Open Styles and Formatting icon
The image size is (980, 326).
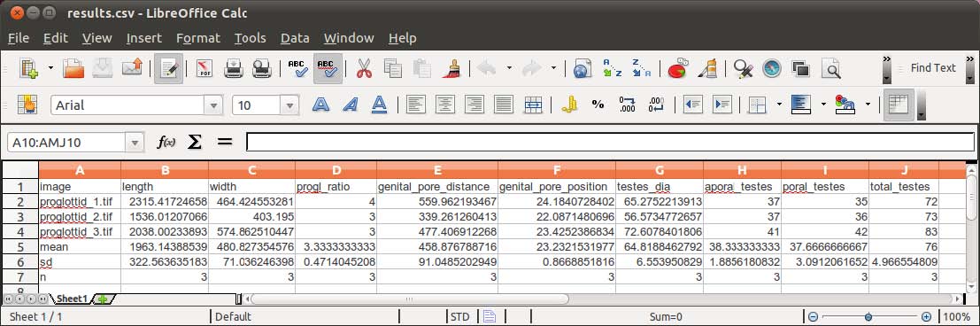(x=27, y=105)
